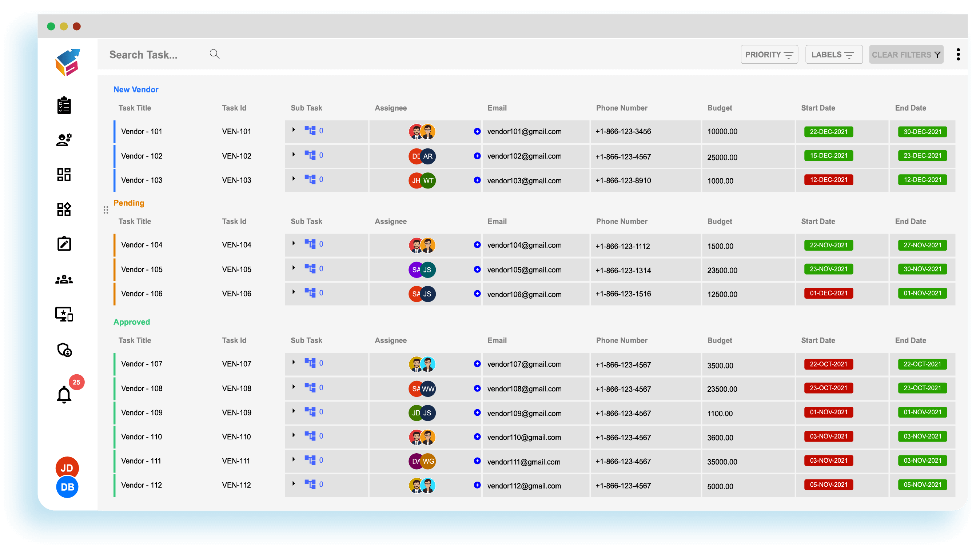Open the user settings gear sidebar icon
This screenshot has width=980, height=546.
point(64,140)
